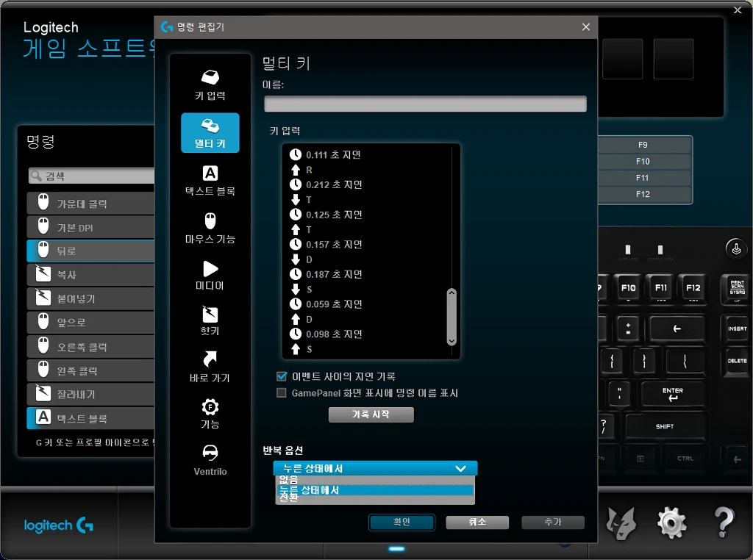
Task: Click the SHIFT key on keyboard image
Action: click(665, 426)
